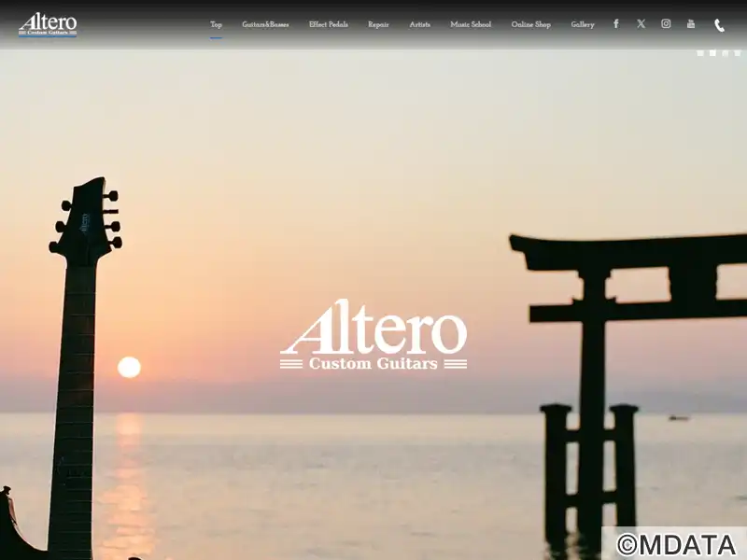Viewport: 747px width, 560px height.
Task: Visit the YouTube channel icon
Action: (691, 24)
